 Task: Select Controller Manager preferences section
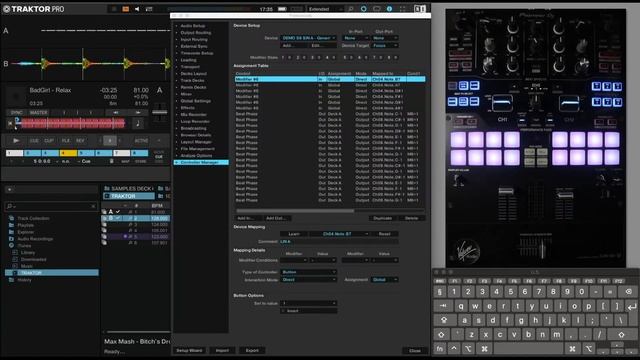pyautogui.click(x=200, y=162)
